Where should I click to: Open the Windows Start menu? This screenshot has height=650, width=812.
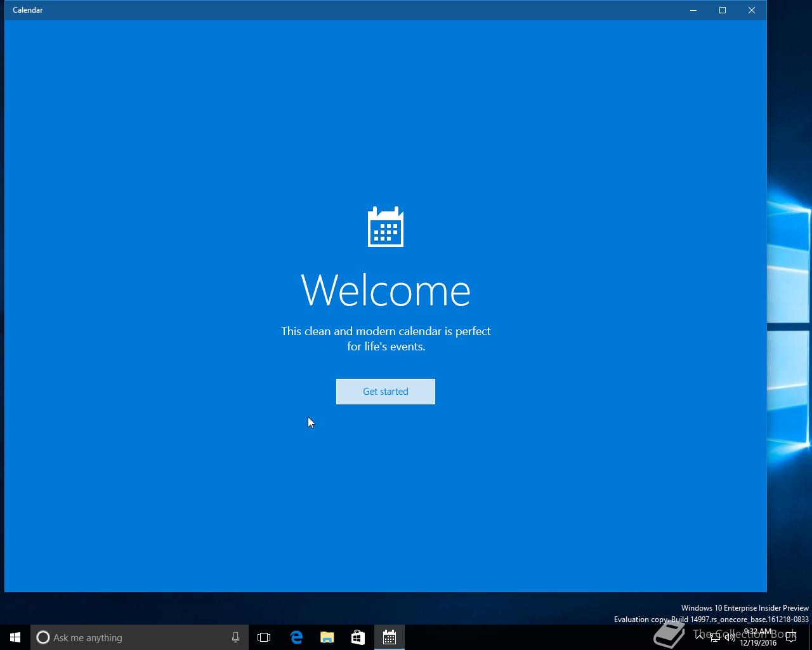click(x=15, y=637)
